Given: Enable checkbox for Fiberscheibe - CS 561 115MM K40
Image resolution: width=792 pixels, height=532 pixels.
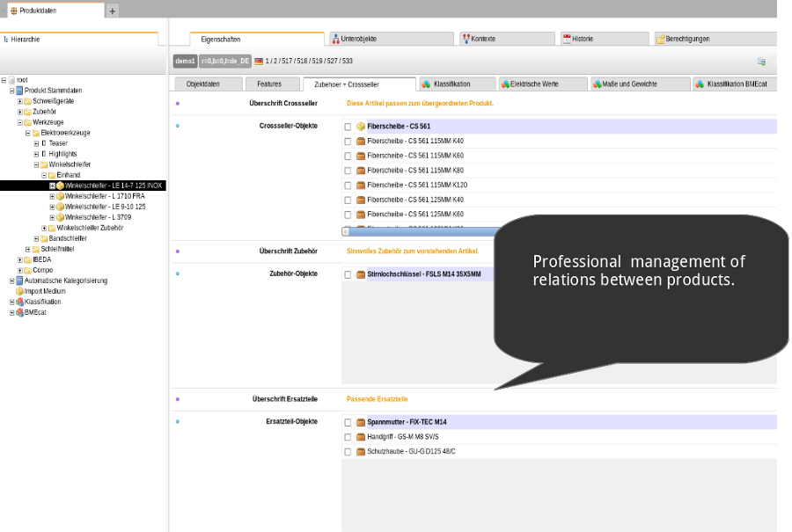Looking at the screenshot, I should (x=348, y=141).
